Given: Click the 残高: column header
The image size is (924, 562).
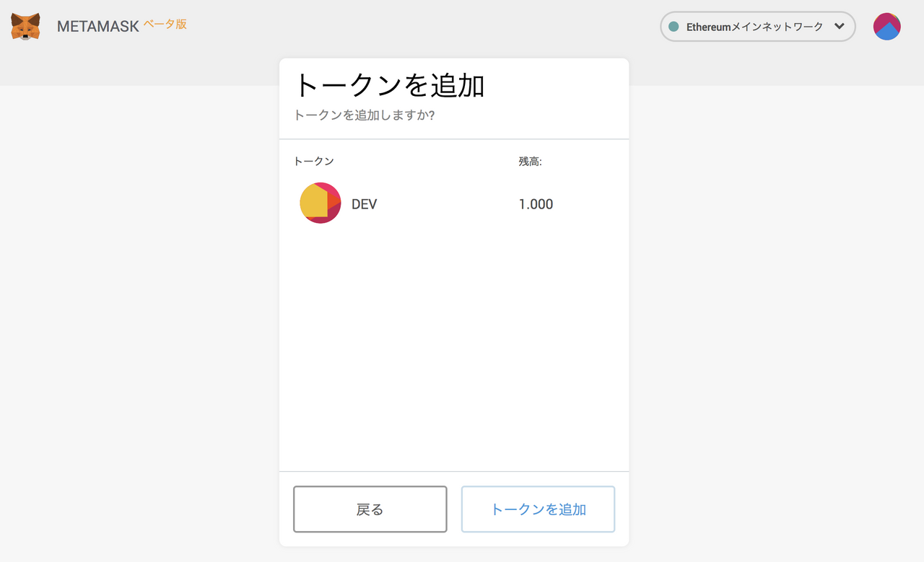Looking at the screenshot, I should pyautogui.click(x=530, y=162).
